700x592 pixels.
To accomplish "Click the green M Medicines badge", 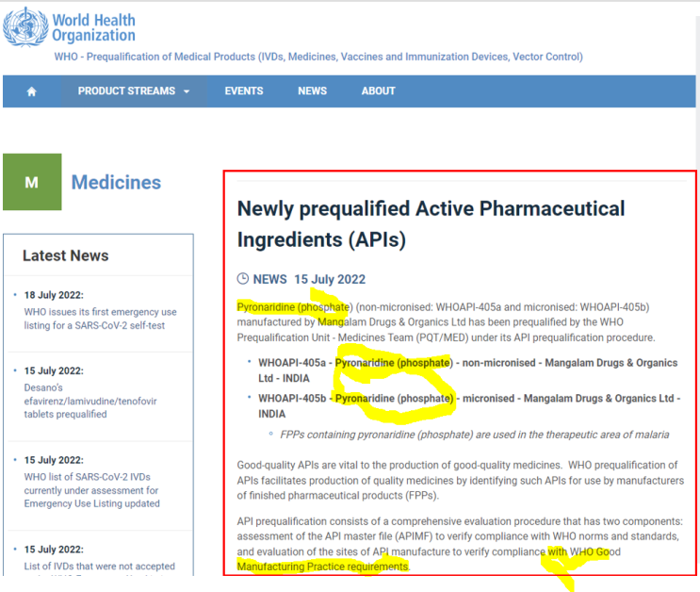I will point(32,182).
